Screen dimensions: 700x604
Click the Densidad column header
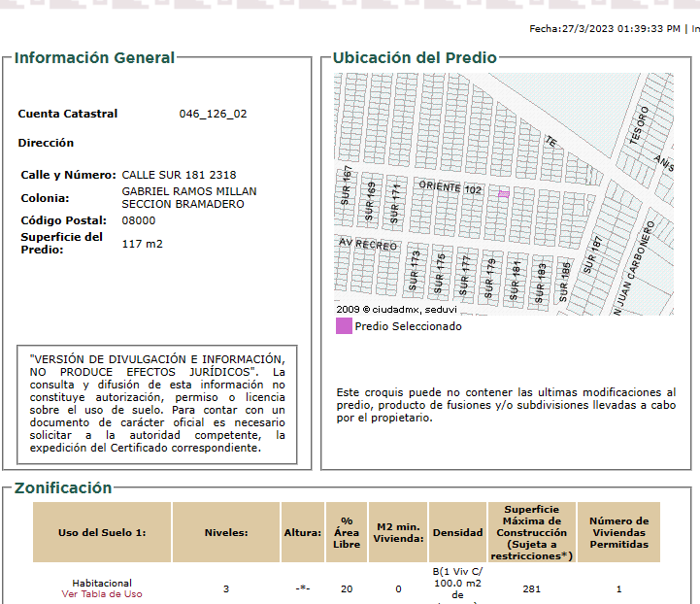pos(457,532)
